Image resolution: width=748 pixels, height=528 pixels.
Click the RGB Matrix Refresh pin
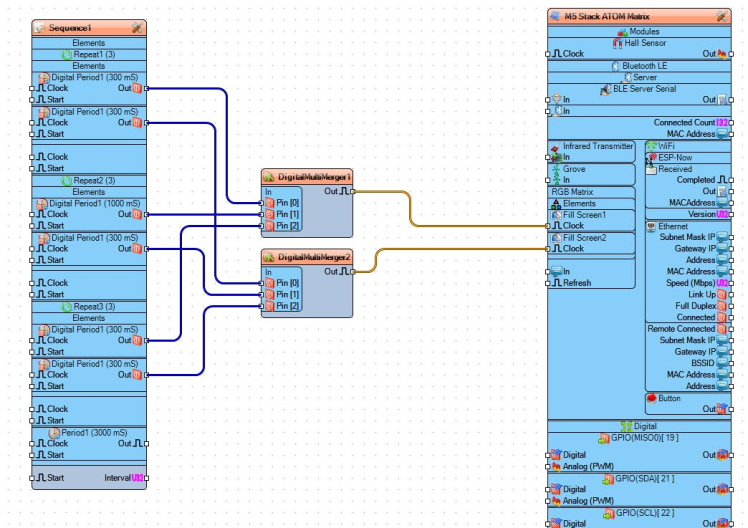click(x=550, y=283)
